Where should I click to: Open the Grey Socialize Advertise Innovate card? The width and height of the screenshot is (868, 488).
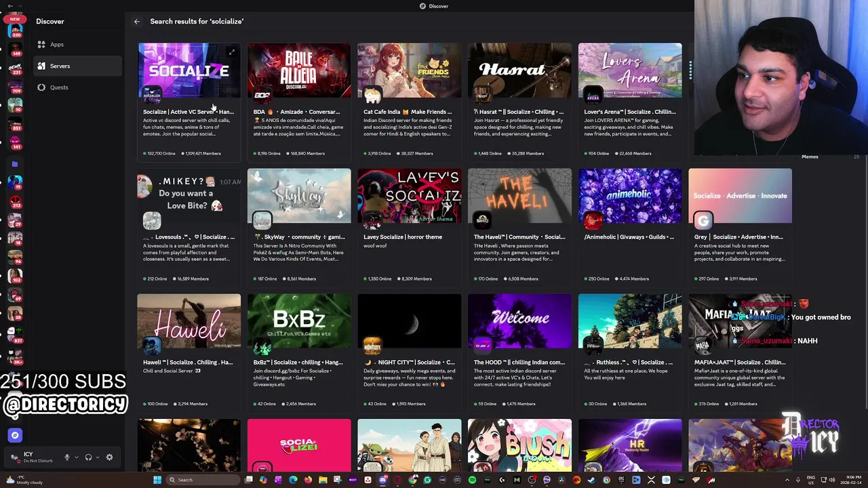click(740, 226)
